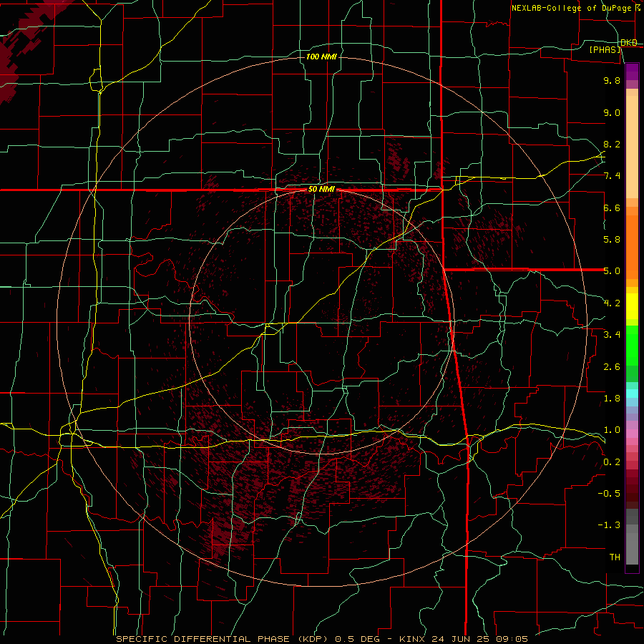This screenshot has height=644, width=644.
Task: Click the [PHAS] legend header
Action: pos(605,50)
